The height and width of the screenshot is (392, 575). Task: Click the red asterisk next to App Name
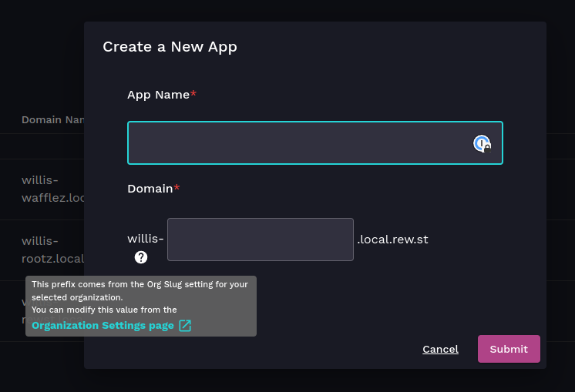point(193,95)
